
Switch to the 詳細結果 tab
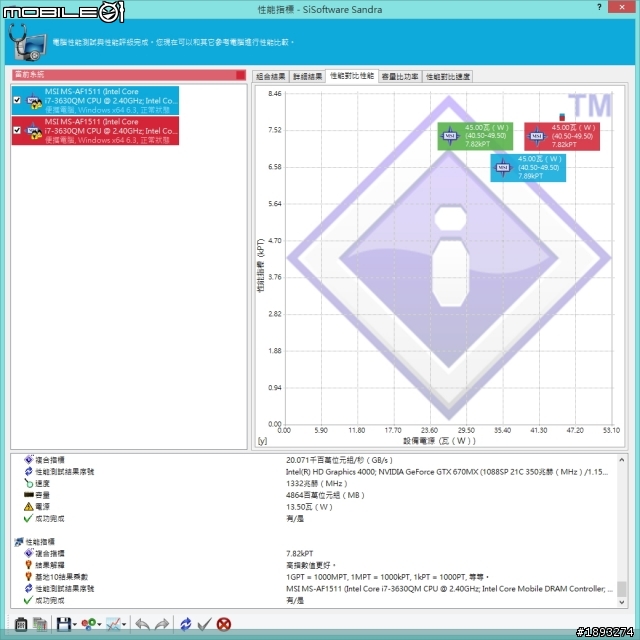pos(307,76)
